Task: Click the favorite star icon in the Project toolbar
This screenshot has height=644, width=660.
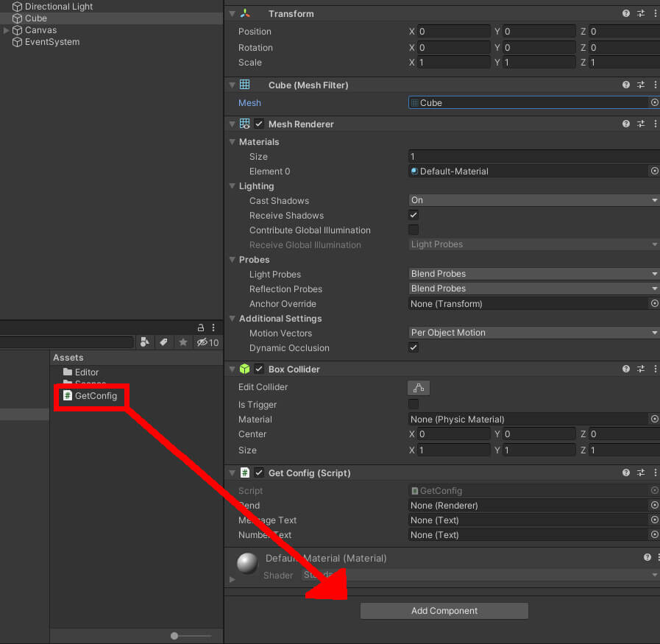Action: click(183, 342)
